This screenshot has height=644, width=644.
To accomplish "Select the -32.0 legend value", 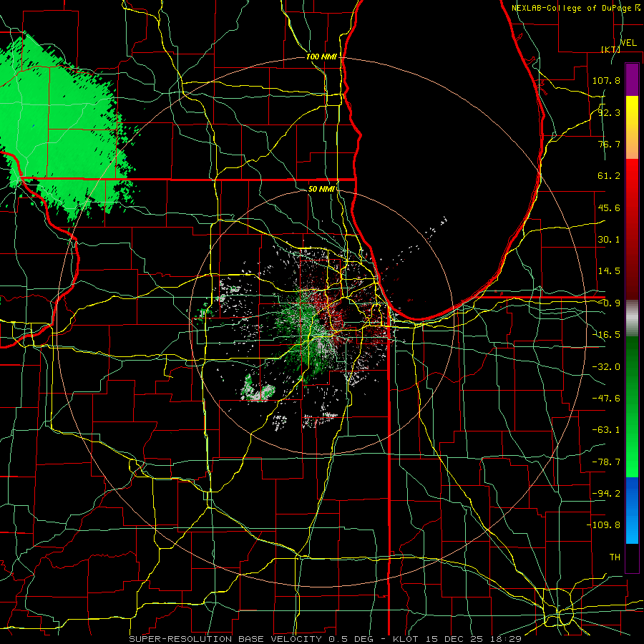I will [x=606, y=367].
